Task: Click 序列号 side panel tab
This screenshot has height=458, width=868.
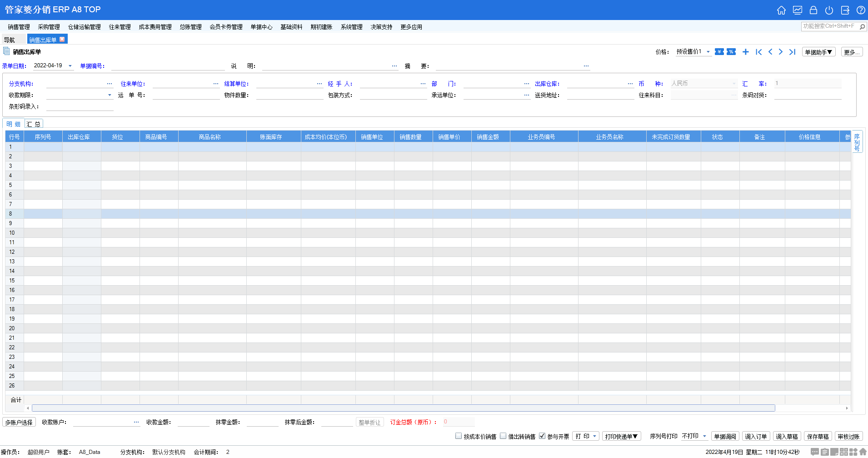Action: [x=857, y=142]
